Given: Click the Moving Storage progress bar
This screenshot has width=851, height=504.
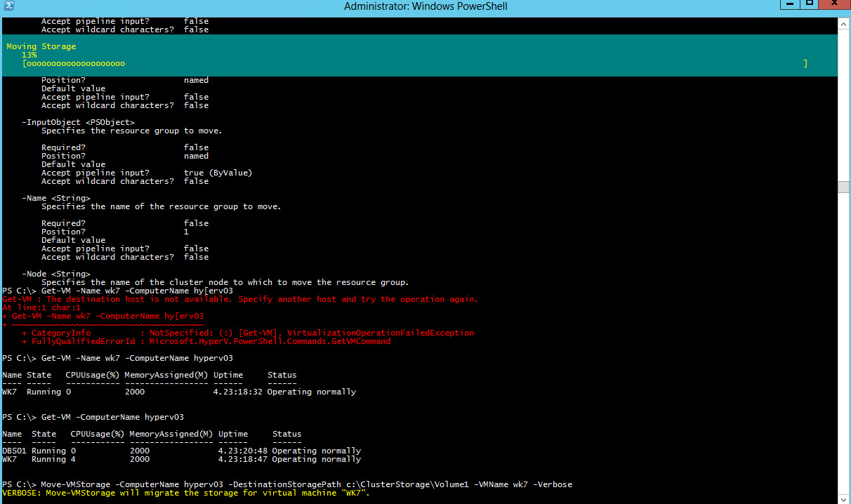Looking at the screenshot, I should (x=414, y=64).
